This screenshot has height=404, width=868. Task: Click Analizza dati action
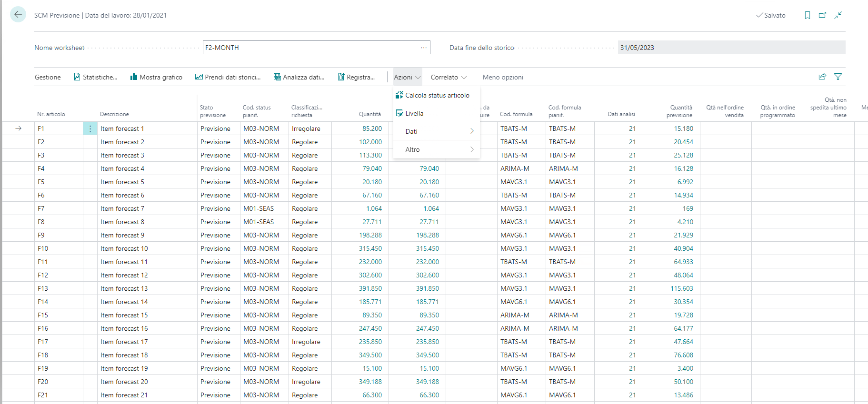299,77
